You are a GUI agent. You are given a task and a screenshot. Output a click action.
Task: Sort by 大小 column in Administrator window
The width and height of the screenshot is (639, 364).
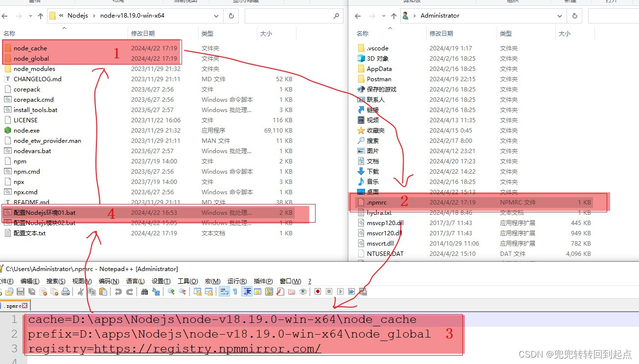point(565,33)
